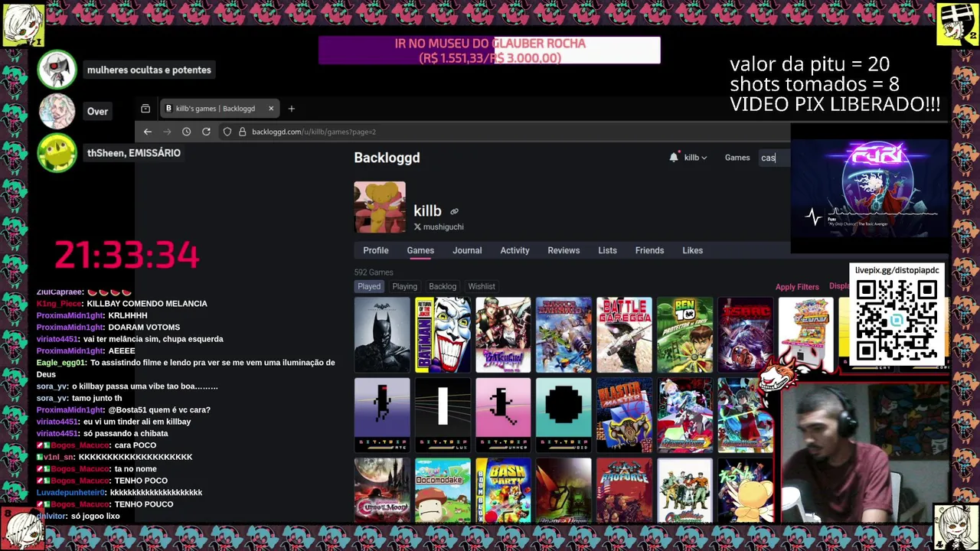Image resolution: width=980 pixels, height=551 pixels.
Task: Open the Ben 10 Protector of Earth cover
Action: click(x=684, y=335)
